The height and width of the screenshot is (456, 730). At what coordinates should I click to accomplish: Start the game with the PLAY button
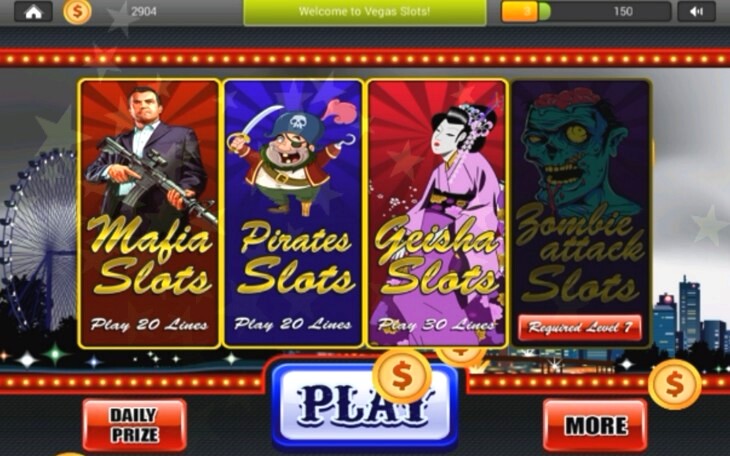365,405
